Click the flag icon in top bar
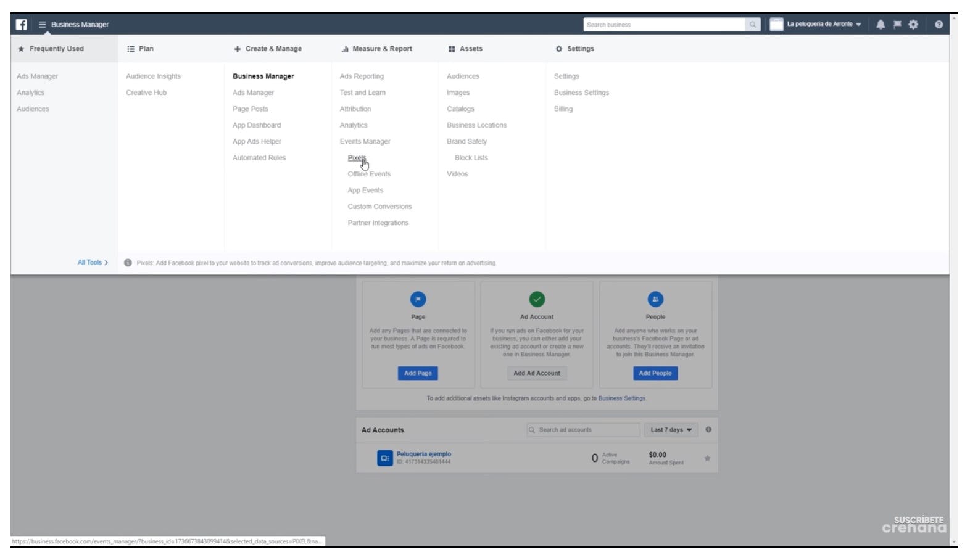The image size is (970, 560). [897, 25]
